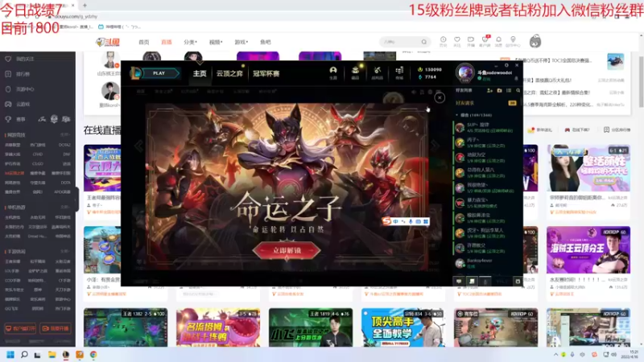This screenshot has width=644, height=362.
Task: Click the voice microphone icon at panel bottom
Action: point(485,281)
